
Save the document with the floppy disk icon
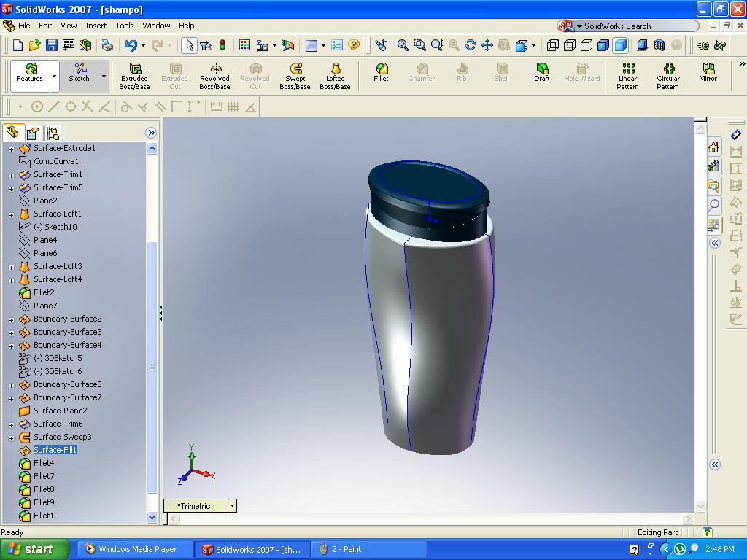(51, 45)
